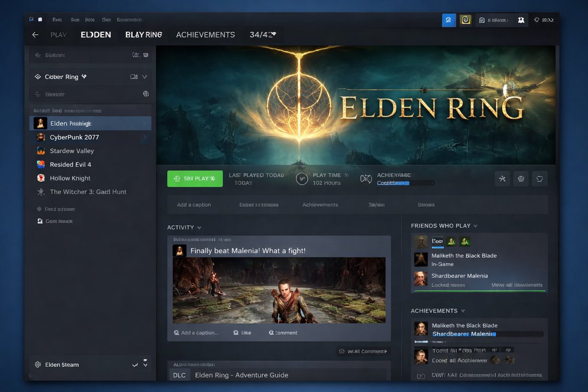Screen dimensions: 588x392
Task: Open the view all comments button
Action: 363,351
